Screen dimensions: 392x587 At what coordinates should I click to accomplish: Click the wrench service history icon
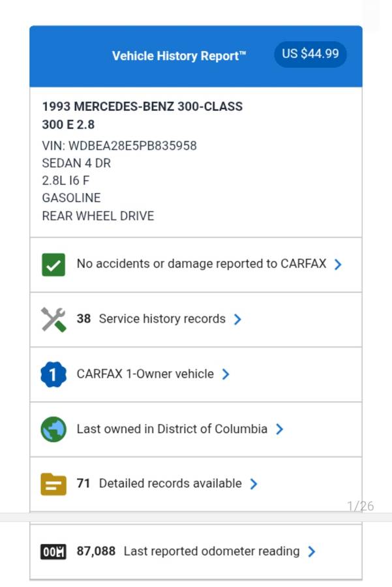tap(53, 320)
